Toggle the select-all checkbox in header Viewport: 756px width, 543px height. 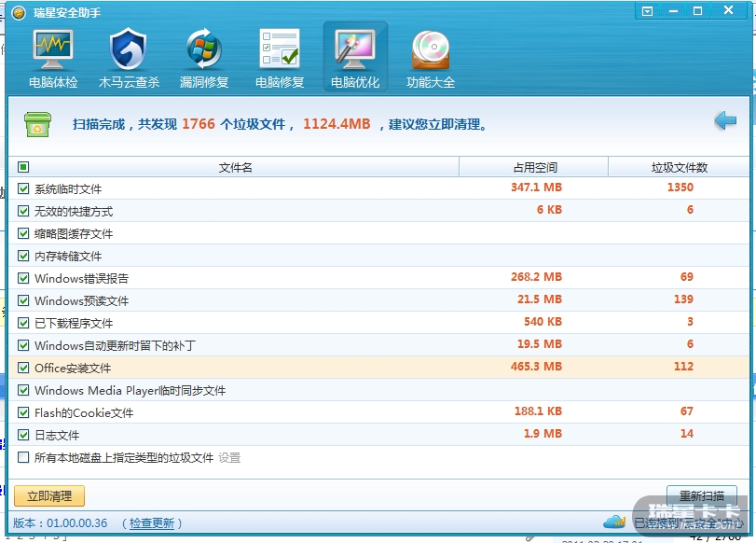click(23, 167)
